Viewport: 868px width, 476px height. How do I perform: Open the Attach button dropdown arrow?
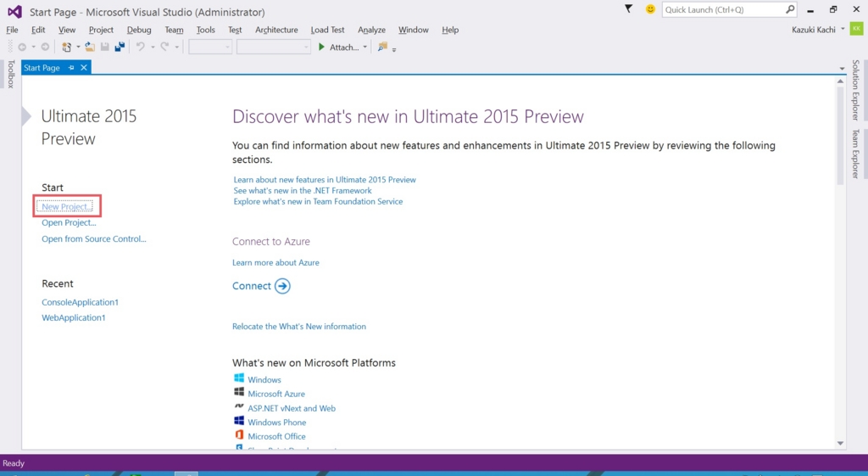click(364, 48)
